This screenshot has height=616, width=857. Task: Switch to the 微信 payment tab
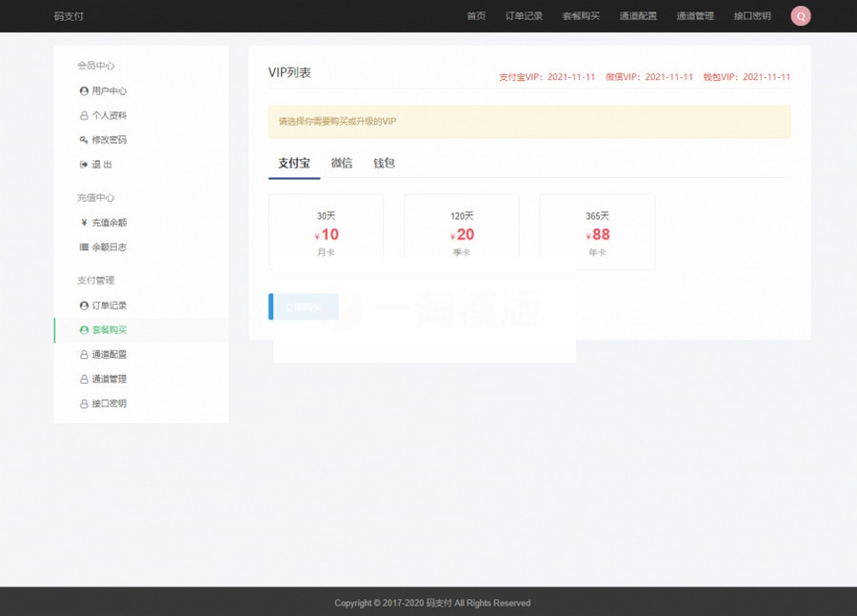pyautogui.click(x=341, y=163)
